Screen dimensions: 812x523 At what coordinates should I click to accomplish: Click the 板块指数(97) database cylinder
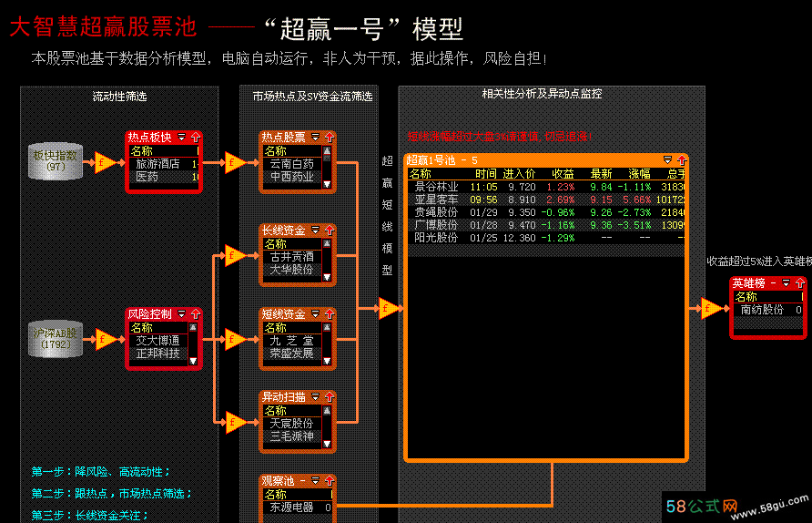tap(56, 161)
